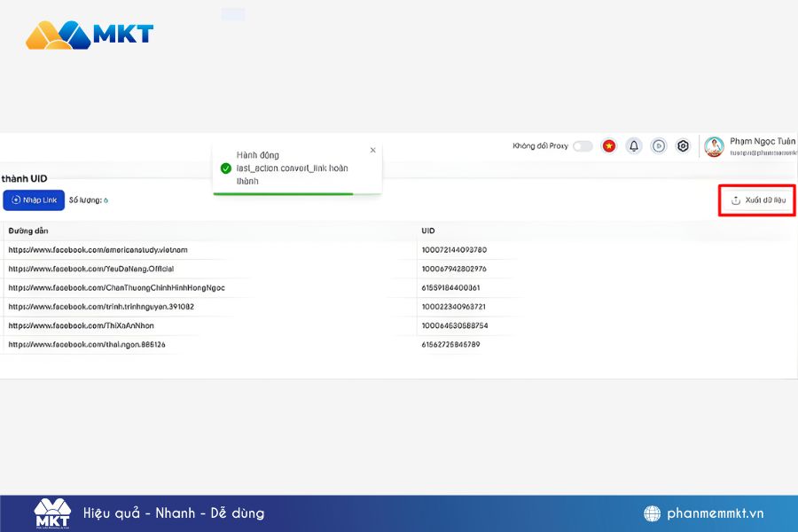Open notifications bell icon

coord(634,146)
